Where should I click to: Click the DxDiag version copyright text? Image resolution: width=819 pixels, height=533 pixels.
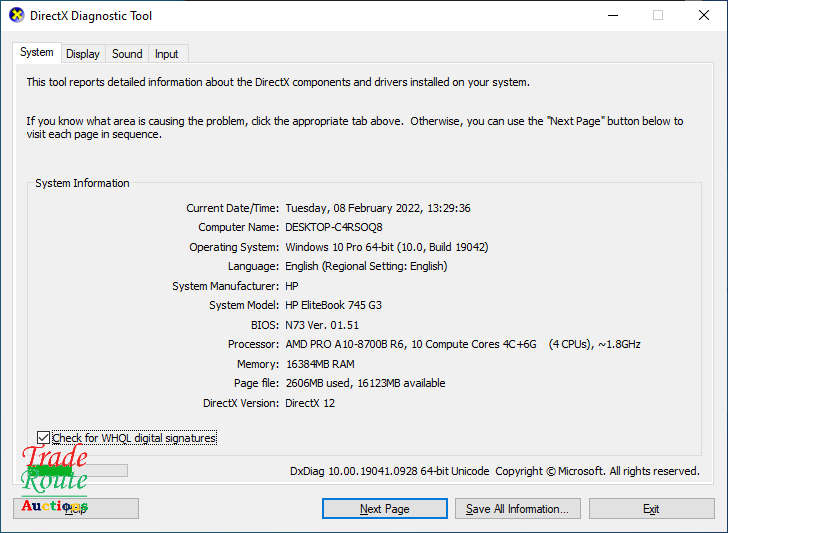494,471
